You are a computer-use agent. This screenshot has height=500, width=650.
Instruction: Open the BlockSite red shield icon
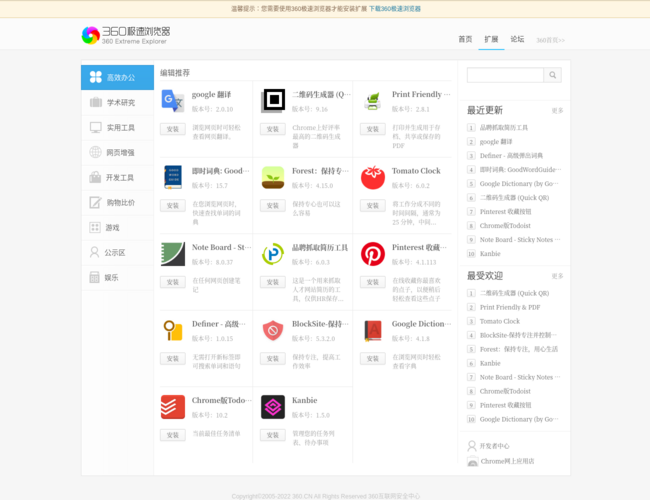(x=273, y=330)
